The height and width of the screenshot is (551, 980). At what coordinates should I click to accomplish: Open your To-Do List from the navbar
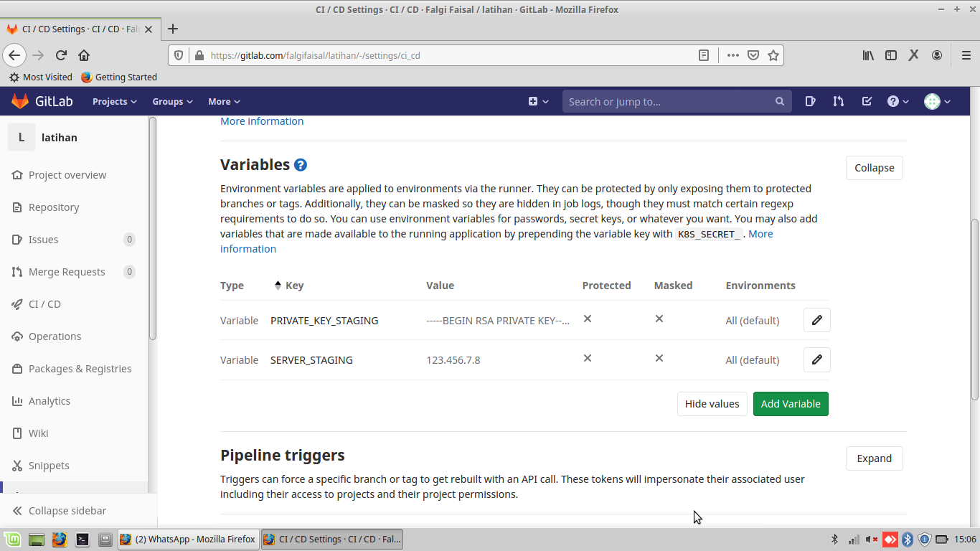pyautogui.click(x=867, y=101)
